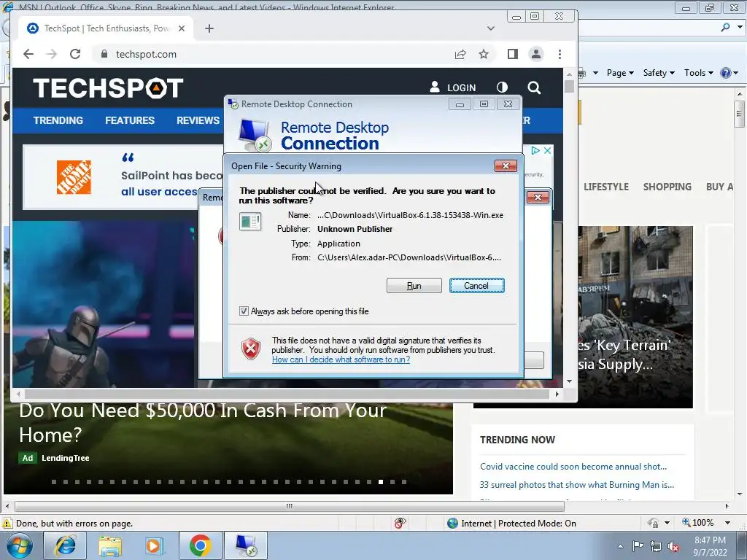The width and height of the screenshot is (747, 560).
Task: Toggle Chrome side panel icon
Action: [x=513, y=54]
